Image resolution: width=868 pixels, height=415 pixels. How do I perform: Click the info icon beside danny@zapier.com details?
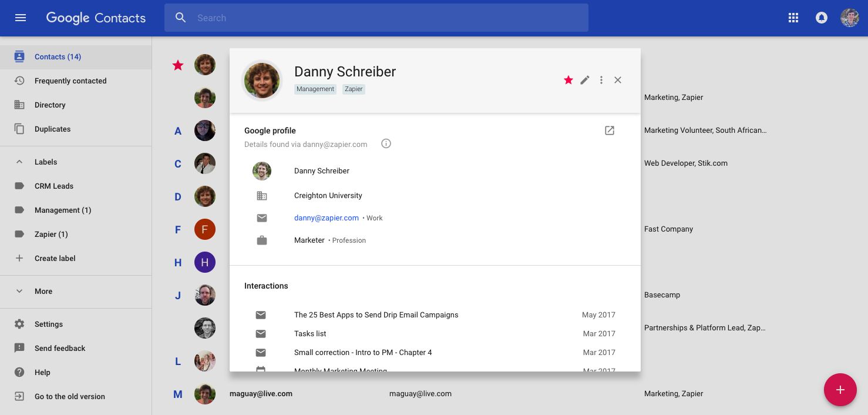[386, 144]
